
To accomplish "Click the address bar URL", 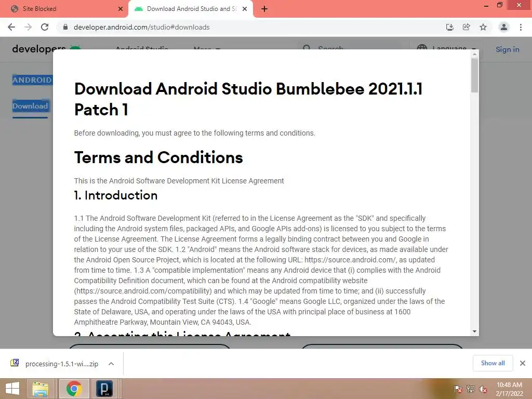I will point(141,27).
